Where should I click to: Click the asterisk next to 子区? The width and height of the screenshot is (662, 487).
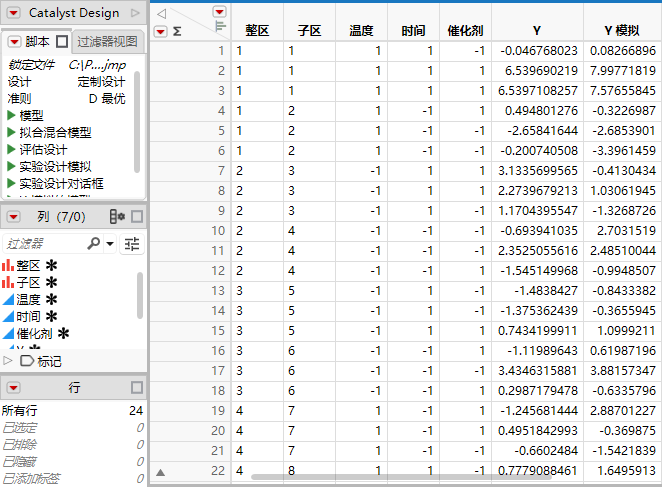click(x=52, y=283)
